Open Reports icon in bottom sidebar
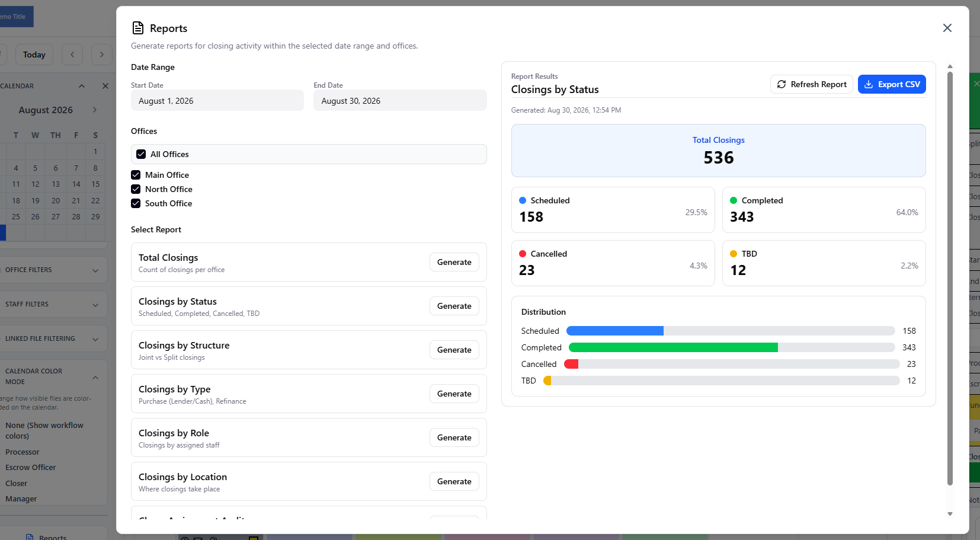Screen dimensions: 980x540 point(30,537)
